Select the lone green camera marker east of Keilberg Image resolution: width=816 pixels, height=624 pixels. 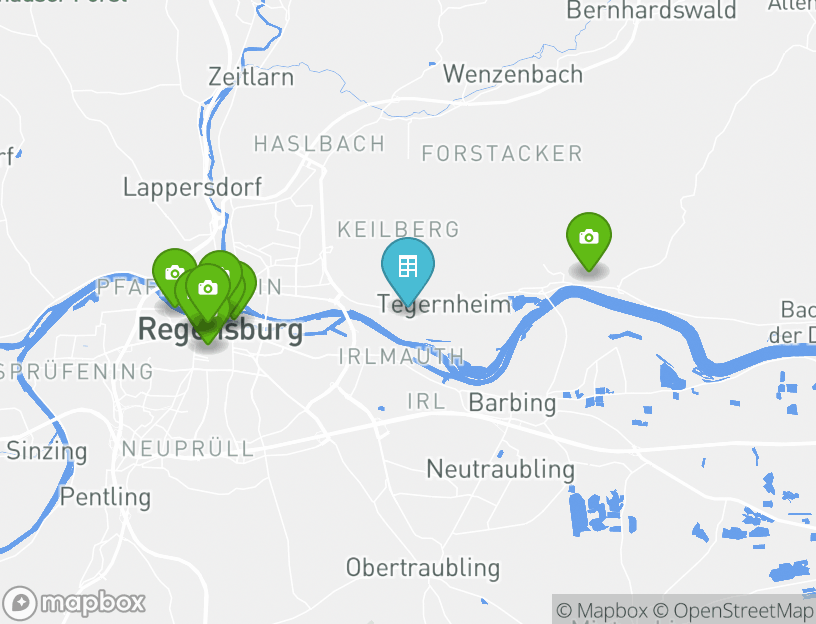(589, 240)
